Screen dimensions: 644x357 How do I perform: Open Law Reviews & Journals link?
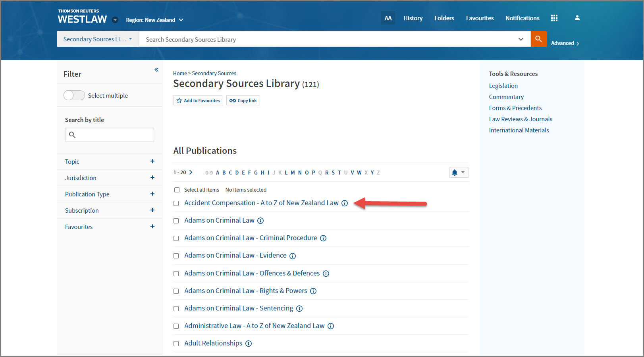pos(521,119)
